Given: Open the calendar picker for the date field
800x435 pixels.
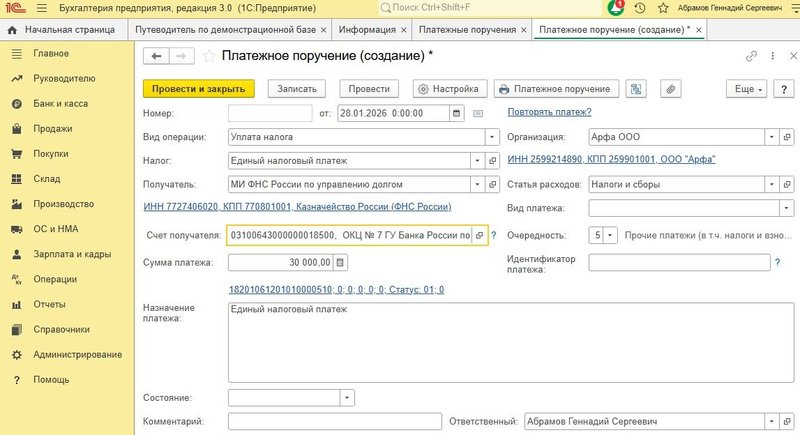Looking at the screenshot, I should pos(457,113).
